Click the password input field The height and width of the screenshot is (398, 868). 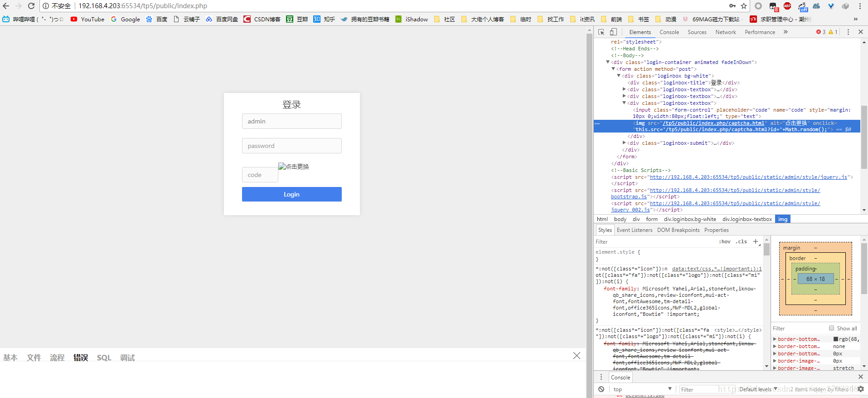click(292, 146)
